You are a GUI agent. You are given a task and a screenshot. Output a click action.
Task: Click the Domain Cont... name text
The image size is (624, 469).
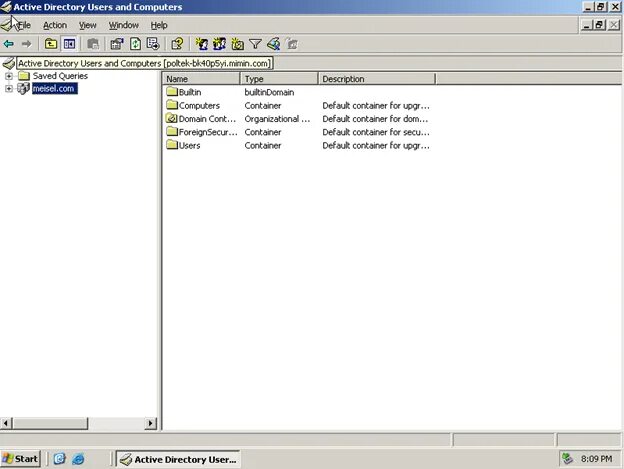pyautogui.click(x=207, y=119)
